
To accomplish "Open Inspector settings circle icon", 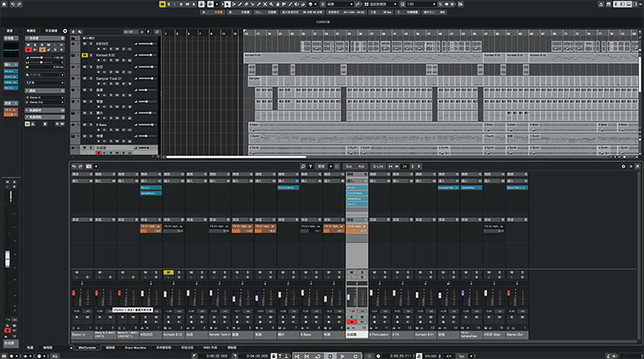I will pos(65,31).
